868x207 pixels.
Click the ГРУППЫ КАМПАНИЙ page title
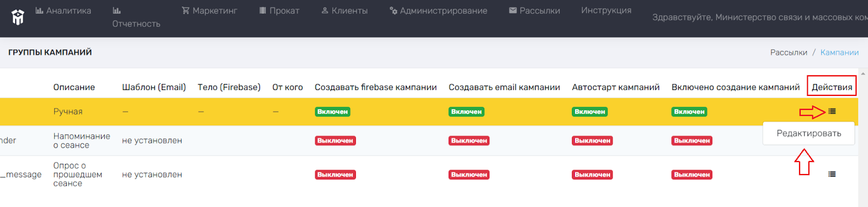point(50,53)
